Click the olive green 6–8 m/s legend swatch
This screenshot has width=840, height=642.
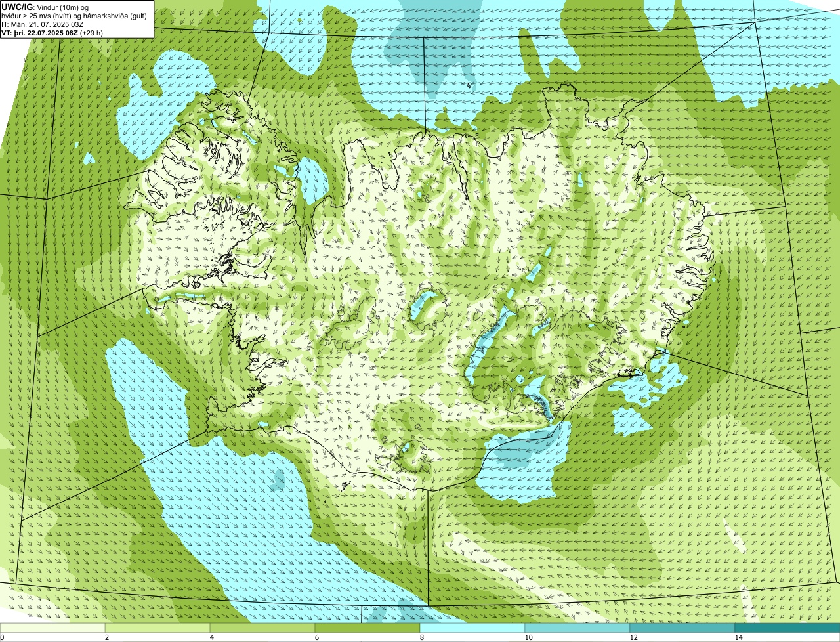[x=367, y=628]
